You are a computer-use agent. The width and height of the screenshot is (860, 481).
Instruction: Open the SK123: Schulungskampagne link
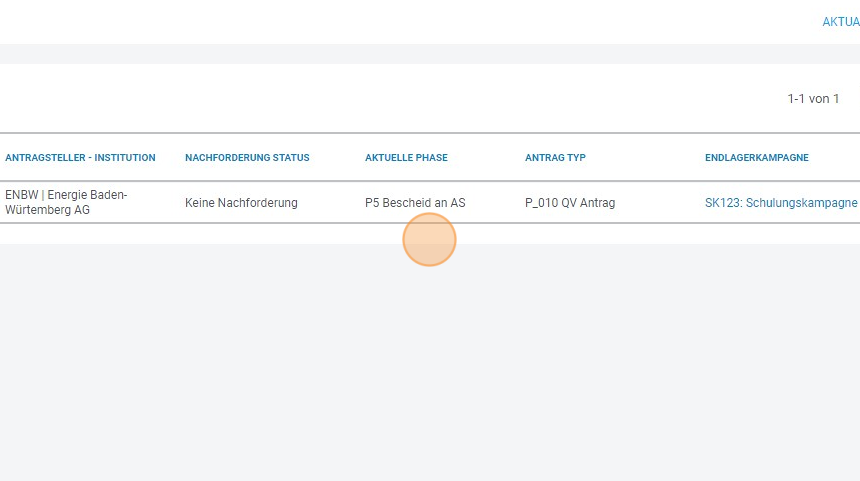point(781,203)
